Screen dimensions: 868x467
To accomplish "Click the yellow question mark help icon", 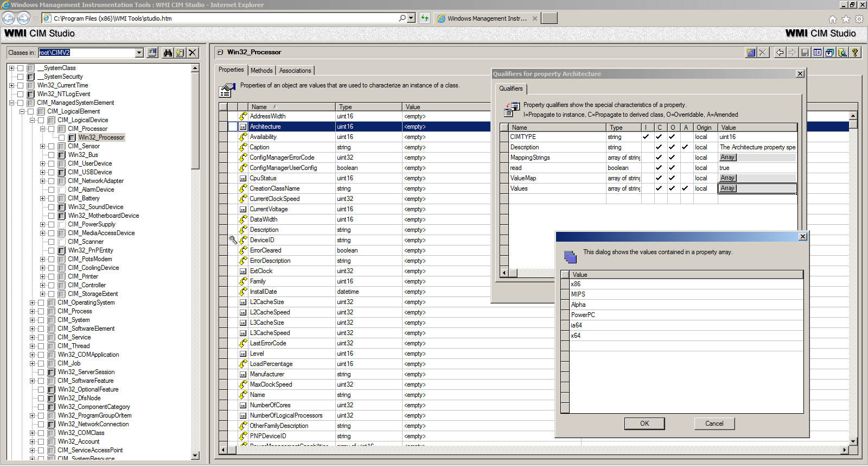I will [855, 53].
